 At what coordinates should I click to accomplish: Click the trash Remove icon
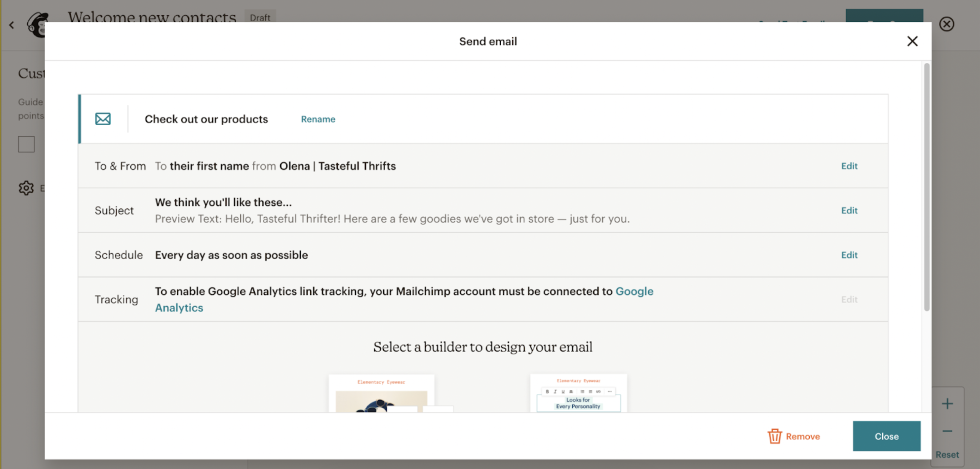pos(774,436)
